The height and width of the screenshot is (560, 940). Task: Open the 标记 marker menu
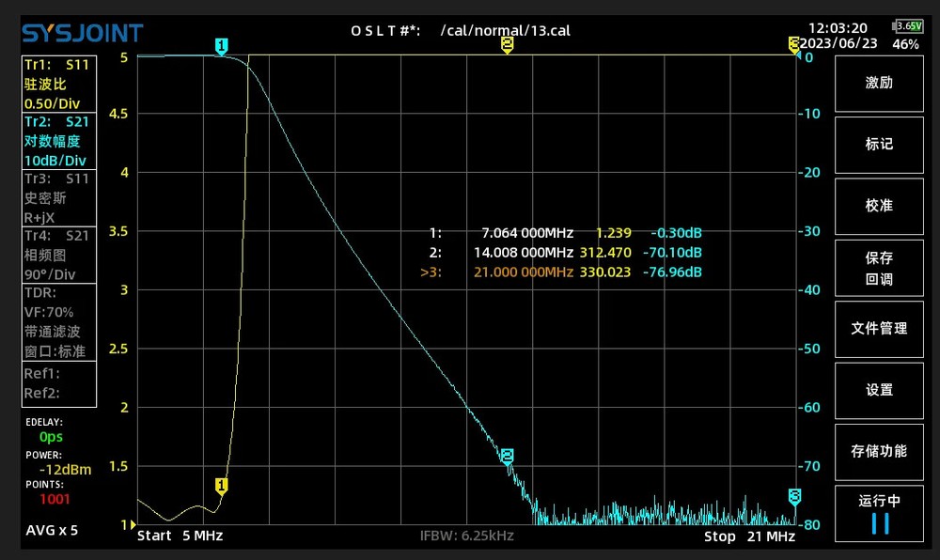point(879,145)
